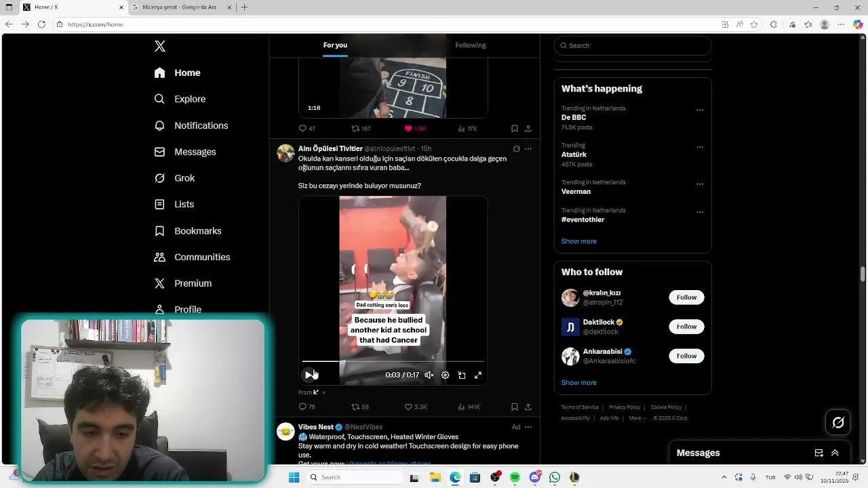Open Grok explain icon on Alnı Öpülesi post
Viewport: 868px width, 488px height.
click(516, 148)
